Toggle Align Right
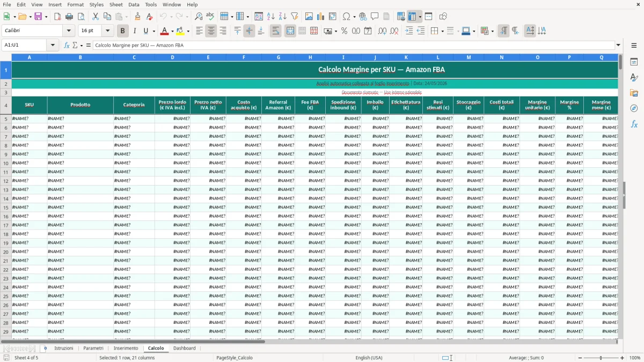 click(223, 31)
